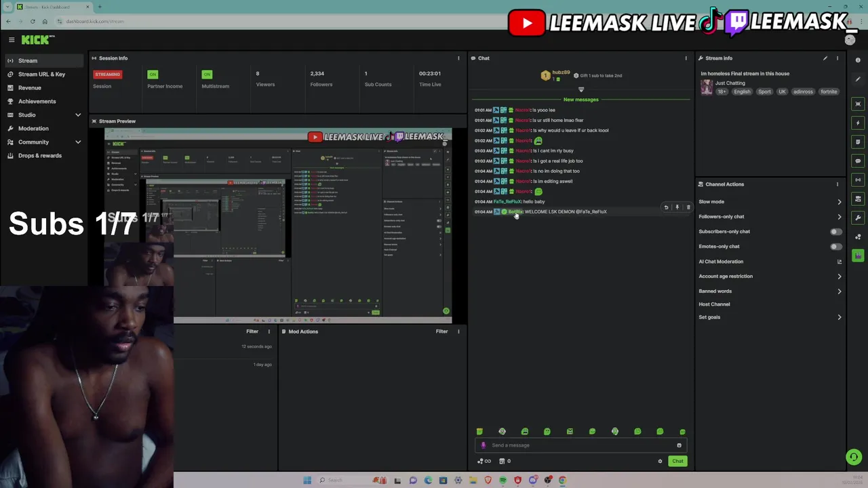Viewport: 868px width, 488px height.
Task: Click the lightning bolt icon in right sidebar
Action: pos(858,123)
